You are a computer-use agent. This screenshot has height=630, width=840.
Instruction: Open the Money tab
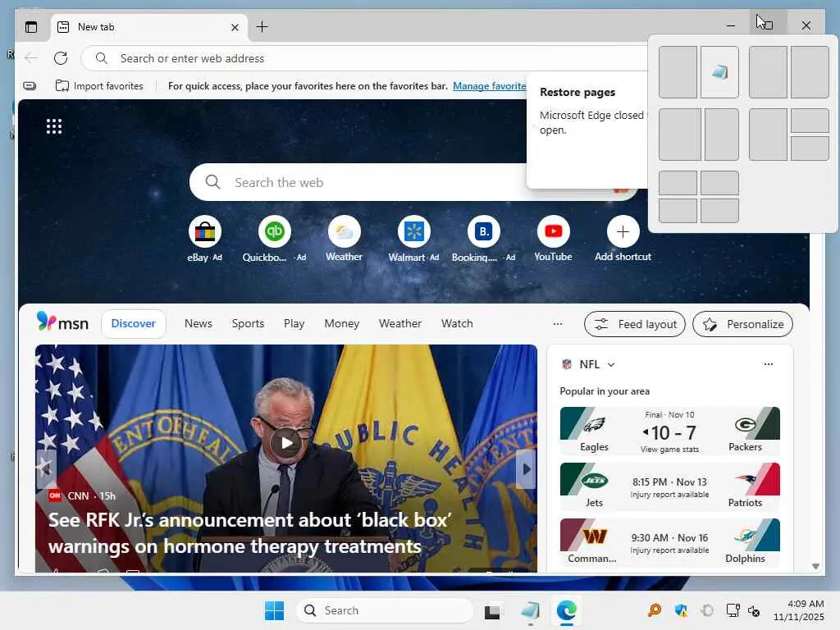[342, 323]
